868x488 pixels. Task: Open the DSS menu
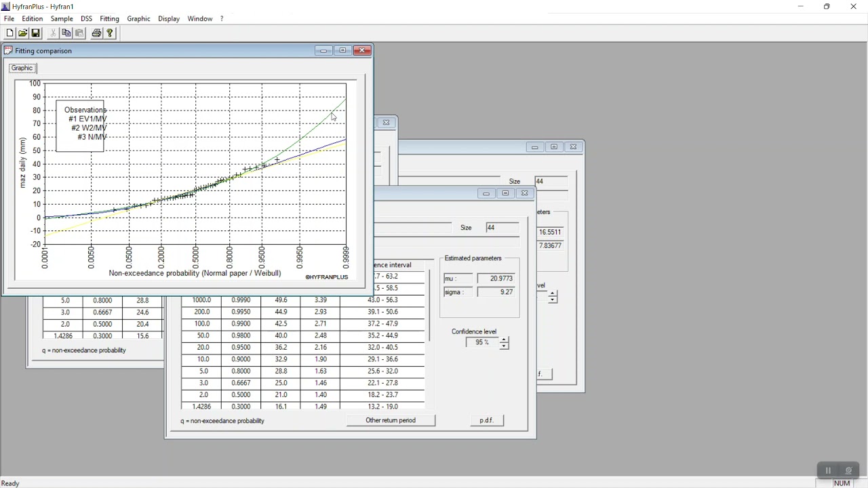pos(87,19)
